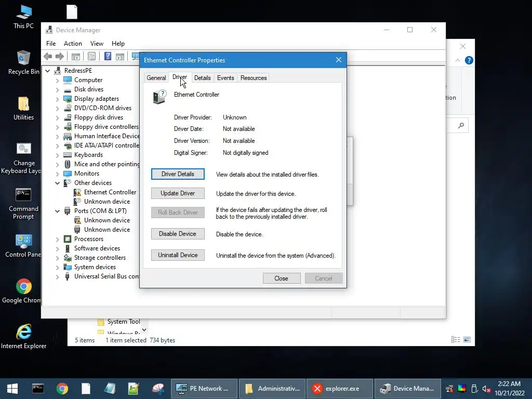Click the Back arrow in Device Manager toolbar
This screenshot has width=532, height=399.
click(x=48, y=56)
